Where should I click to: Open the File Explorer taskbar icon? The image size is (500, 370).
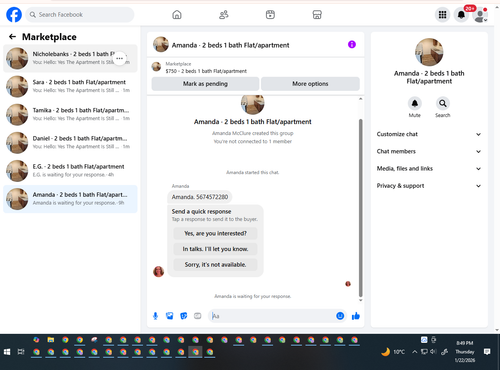tap(51, 340)
